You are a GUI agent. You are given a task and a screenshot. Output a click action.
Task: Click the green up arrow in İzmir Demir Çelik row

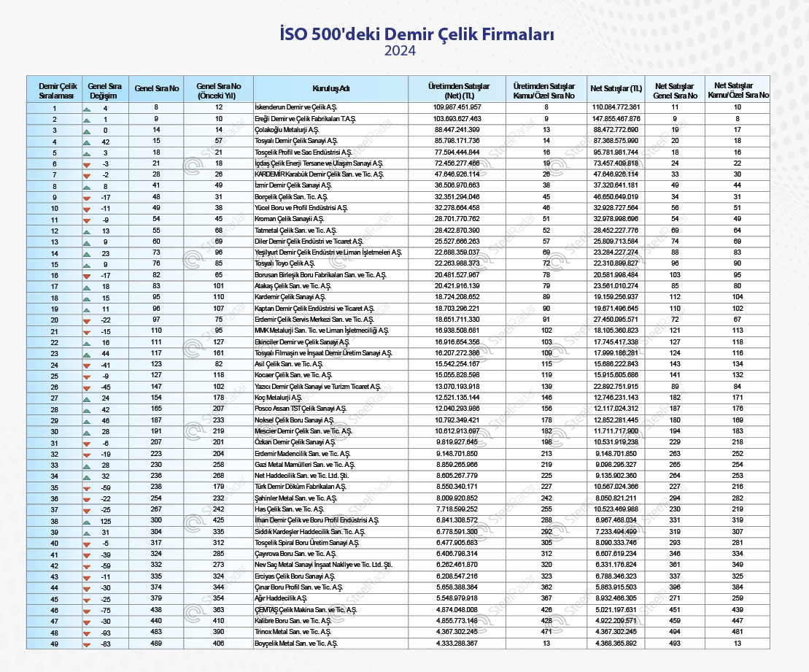click(x=87, y=188)
